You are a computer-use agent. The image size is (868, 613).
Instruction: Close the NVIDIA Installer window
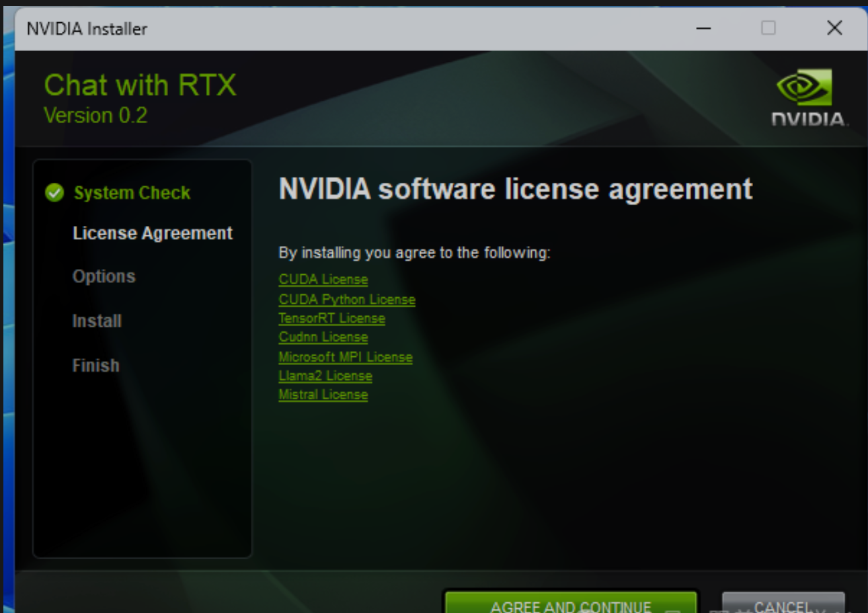tap(834, 28)
